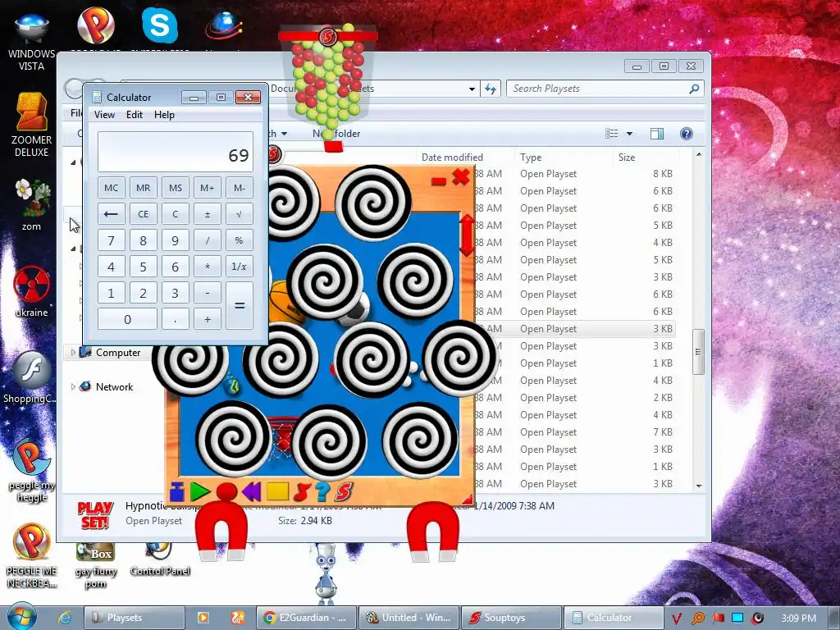Open the address bar dropdown arrow in Explorer
Image resolution: width=840 pixels, height=630 pixels.
(x=472, y=89)
